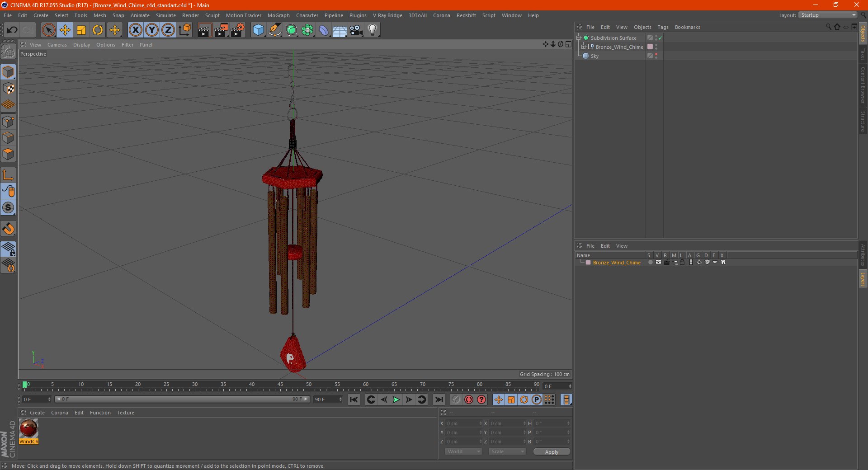Select the Scale tool icon
868x470 pixels.
81,30
